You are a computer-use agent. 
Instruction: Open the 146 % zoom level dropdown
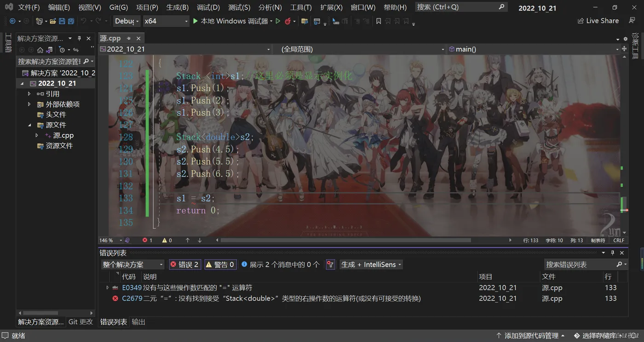[x=111, y=240]
